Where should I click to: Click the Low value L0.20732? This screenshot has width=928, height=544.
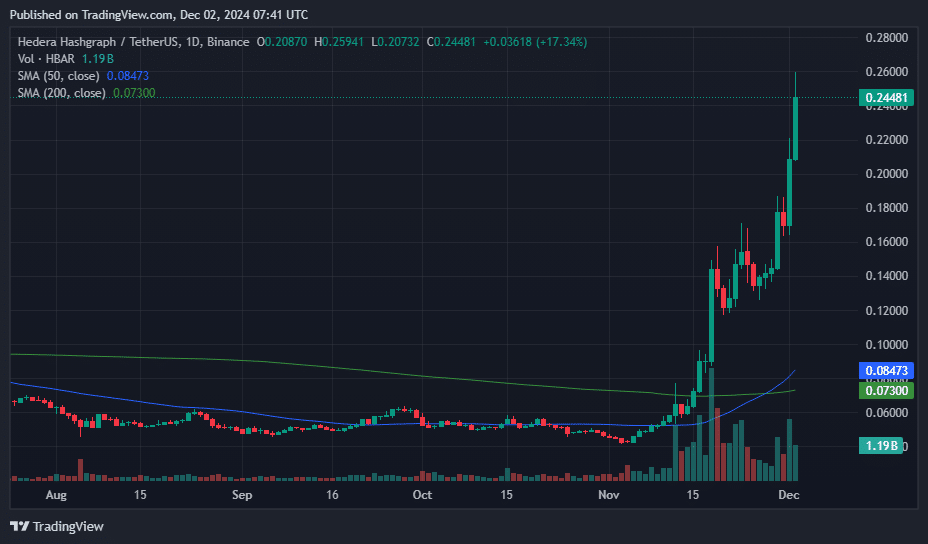click(395, 42)
